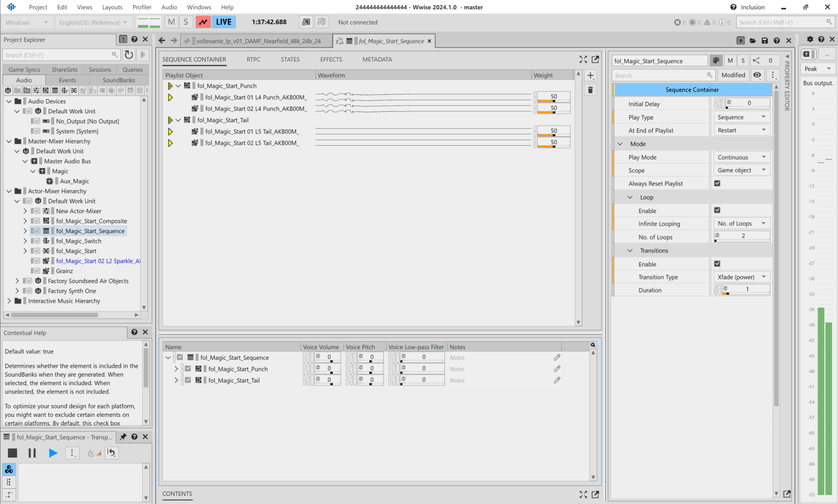The image size is (838, 504).
Task: Play the fol_Magic_Start 01 L4 Punch item
Action: click(x=170, y=97)
